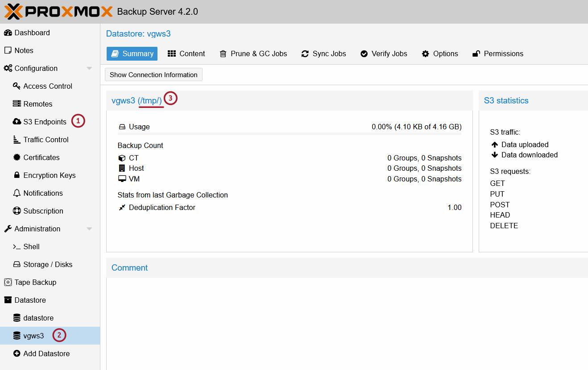Click the Encryption Keys lock icon
Screen dimensions: 588x370
(17, 175)
